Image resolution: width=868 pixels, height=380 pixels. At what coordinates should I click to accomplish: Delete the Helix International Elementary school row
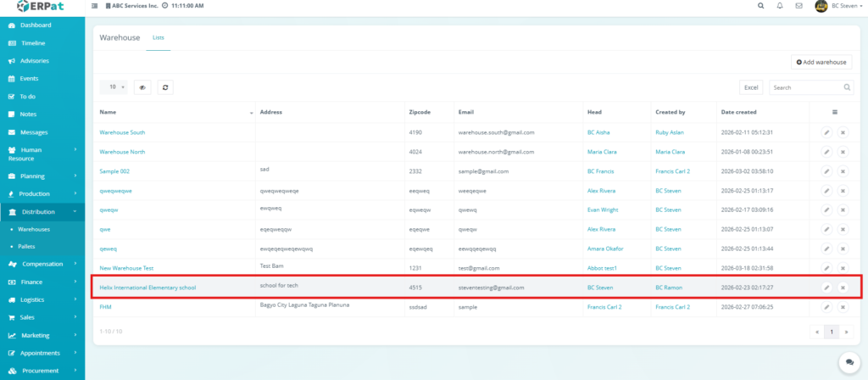click(843, 288)
